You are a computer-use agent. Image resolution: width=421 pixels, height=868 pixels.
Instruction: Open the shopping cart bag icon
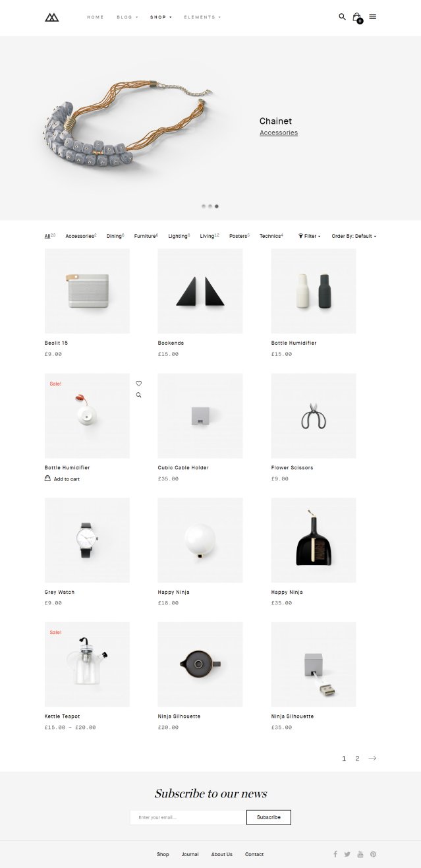[357, 17]
